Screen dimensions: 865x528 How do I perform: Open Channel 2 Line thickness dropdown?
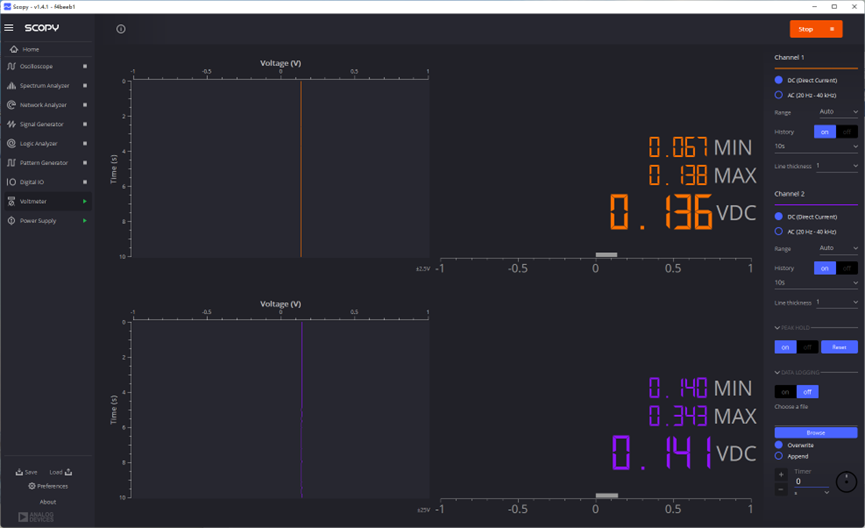(836, 302)
